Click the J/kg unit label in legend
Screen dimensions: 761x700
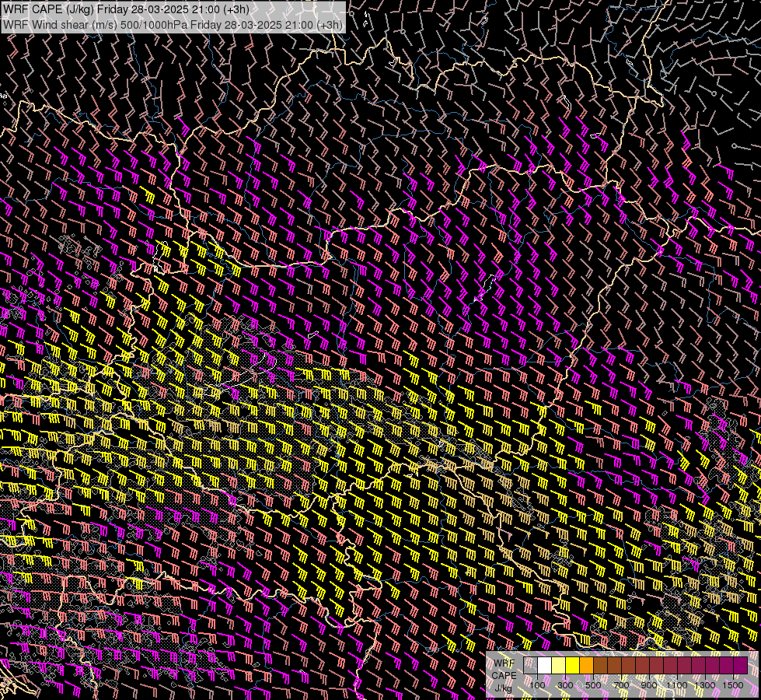(503, 688)
